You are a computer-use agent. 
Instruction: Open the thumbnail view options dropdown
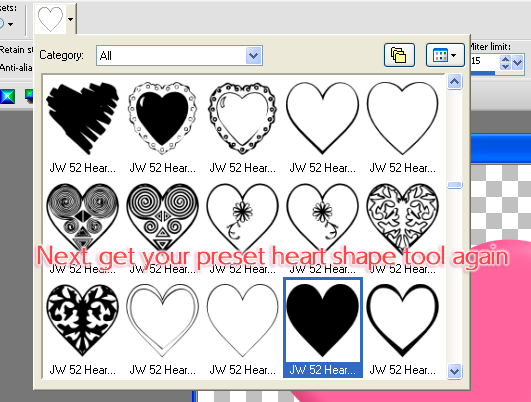pyautogui.click(x=445, y=55)
